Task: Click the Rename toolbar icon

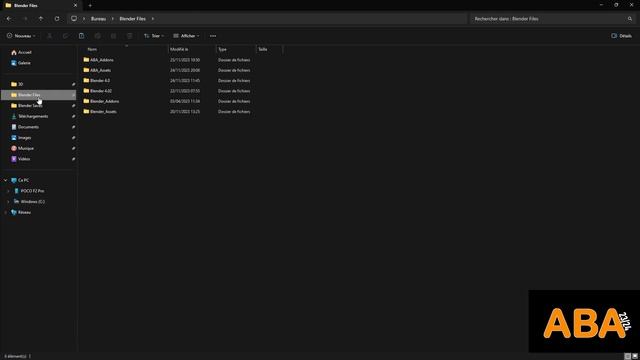Action: (98, 36)
